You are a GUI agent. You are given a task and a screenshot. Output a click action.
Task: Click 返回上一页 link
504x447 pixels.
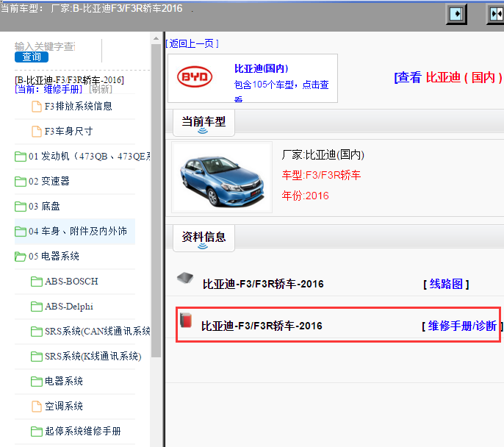pyautogui.click(x=192, y=43)
